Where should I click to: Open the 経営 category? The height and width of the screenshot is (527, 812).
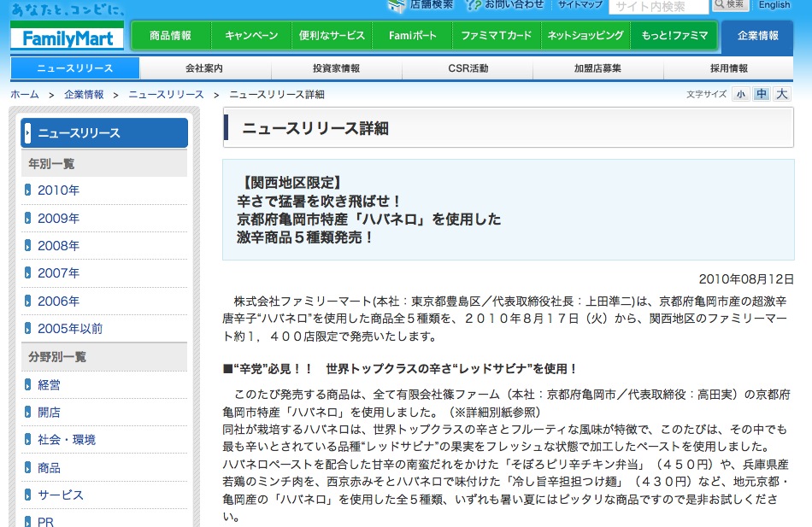point(50,385)
